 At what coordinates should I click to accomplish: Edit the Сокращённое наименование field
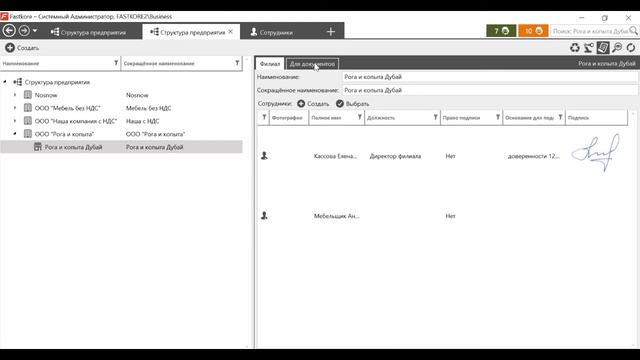pos(490,90)
